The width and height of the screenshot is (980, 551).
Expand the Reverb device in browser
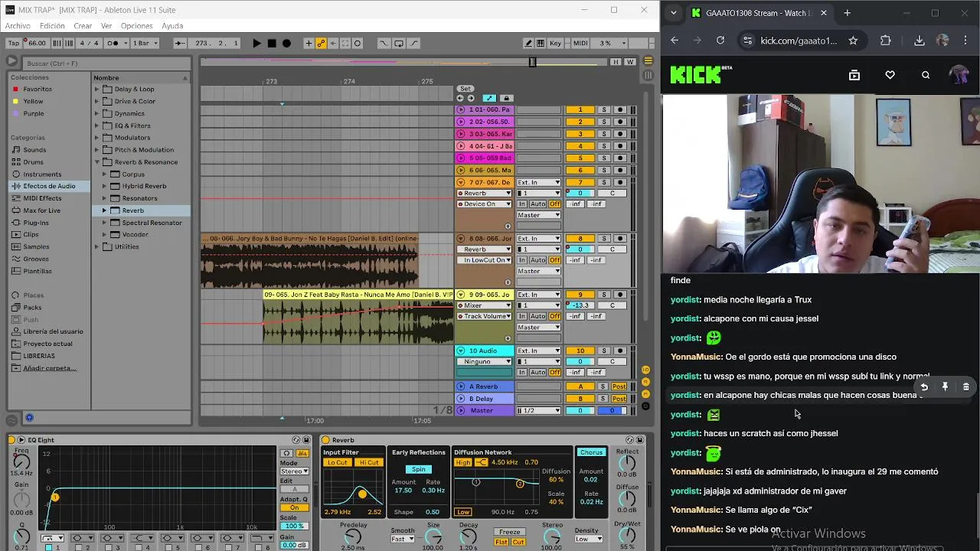click(105, 210)
